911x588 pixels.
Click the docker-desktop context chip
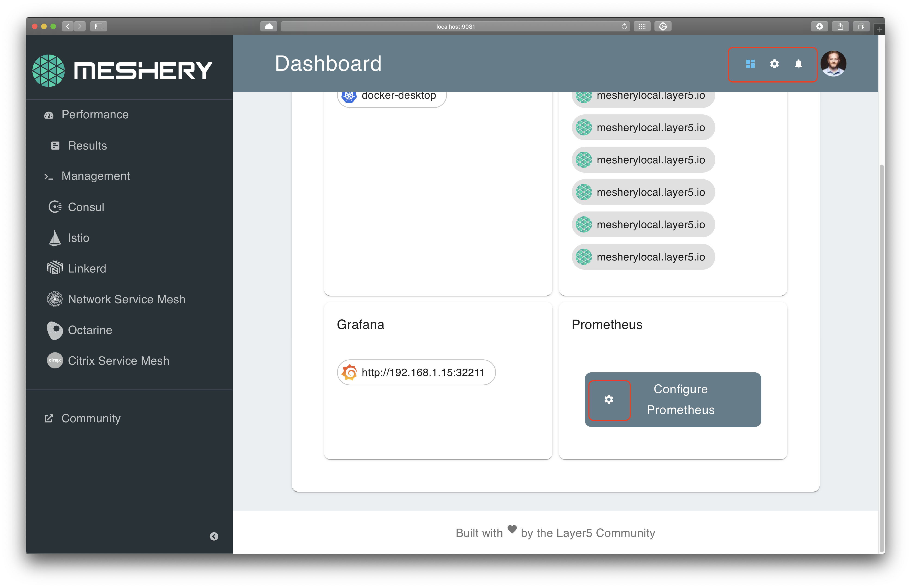pyautogui.click(x=392, y=96)
